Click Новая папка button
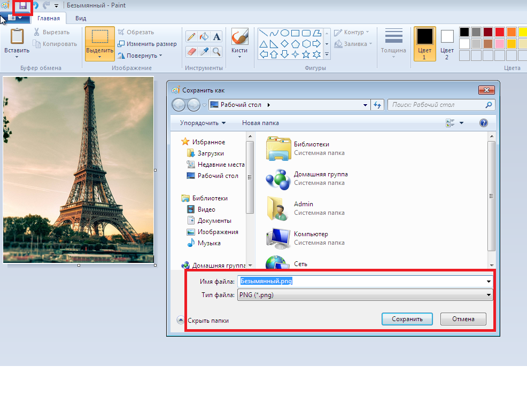 [260, 123]
